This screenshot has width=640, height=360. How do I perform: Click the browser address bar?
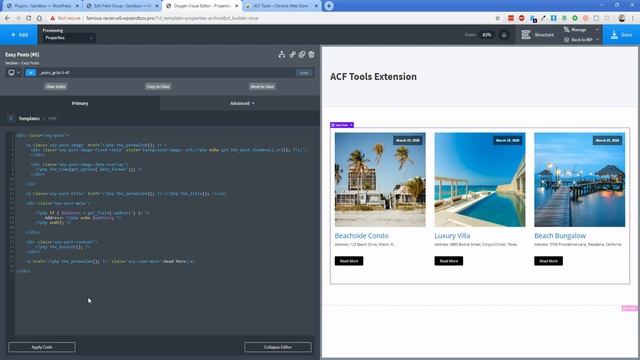[x=269, y=18]
